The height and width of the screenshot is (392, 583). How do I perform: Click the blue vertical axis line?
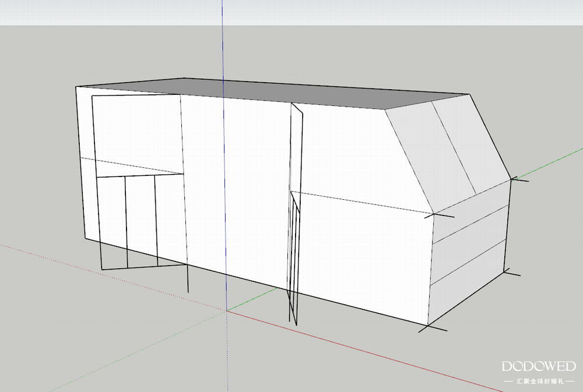(223, 47)
